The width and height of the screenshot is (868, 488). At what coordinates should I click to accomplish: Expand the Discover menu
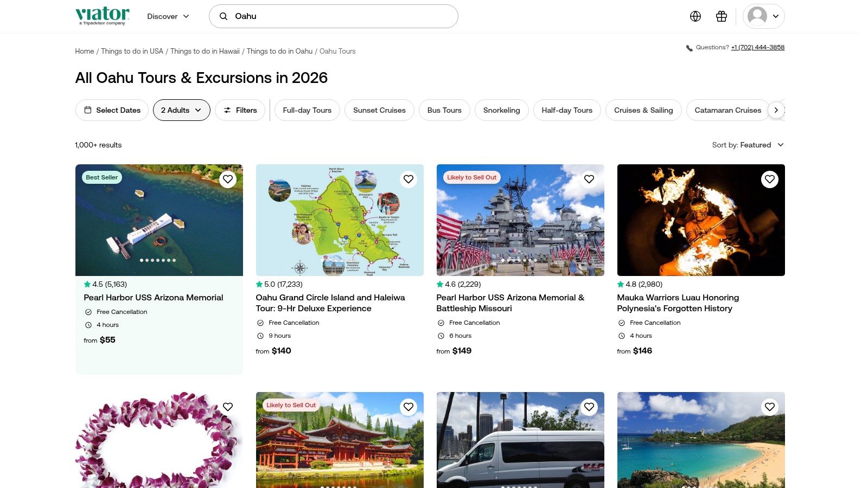click(x=168, y=16)
